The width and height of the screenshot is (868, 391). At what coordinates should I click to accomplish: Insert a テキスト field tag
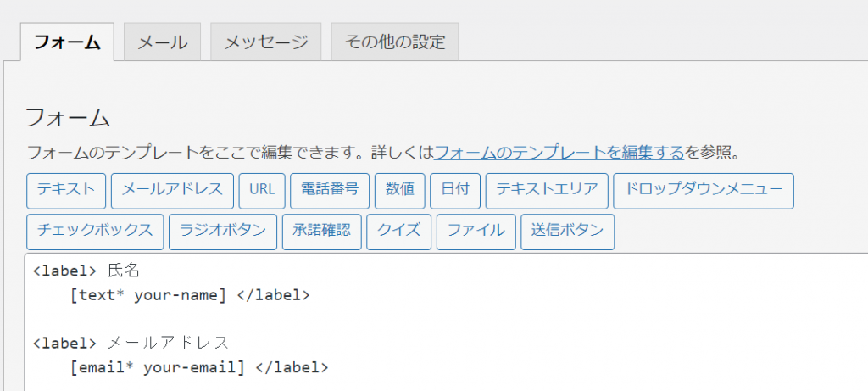[66, 191]
